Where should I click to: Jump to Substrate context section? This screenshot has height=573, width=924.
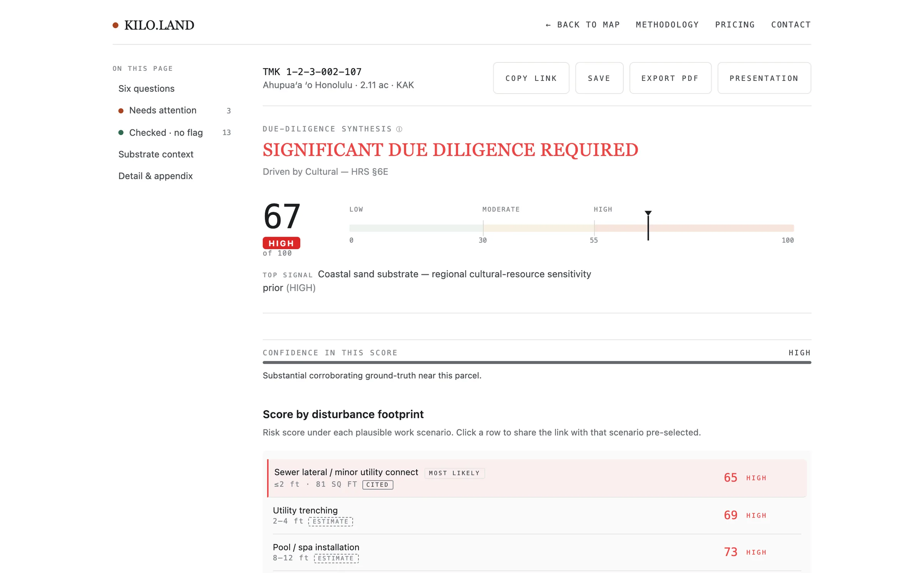pos(156,154)
